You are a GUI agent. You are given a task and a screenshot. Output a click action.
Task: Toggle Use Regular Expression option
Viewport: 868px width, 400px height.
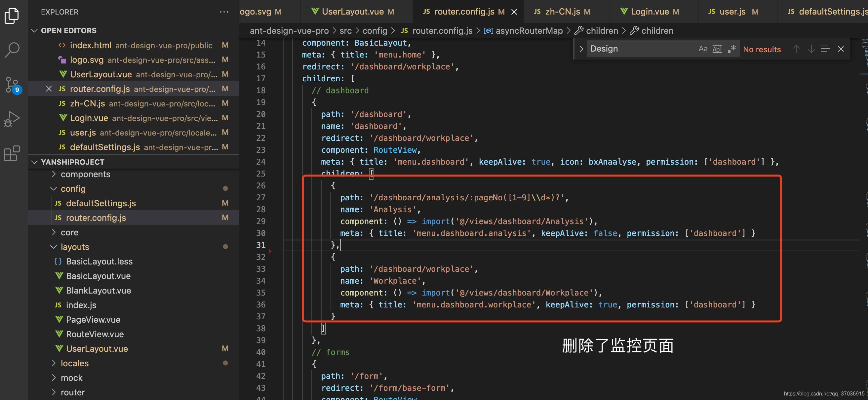click(731, 49)
